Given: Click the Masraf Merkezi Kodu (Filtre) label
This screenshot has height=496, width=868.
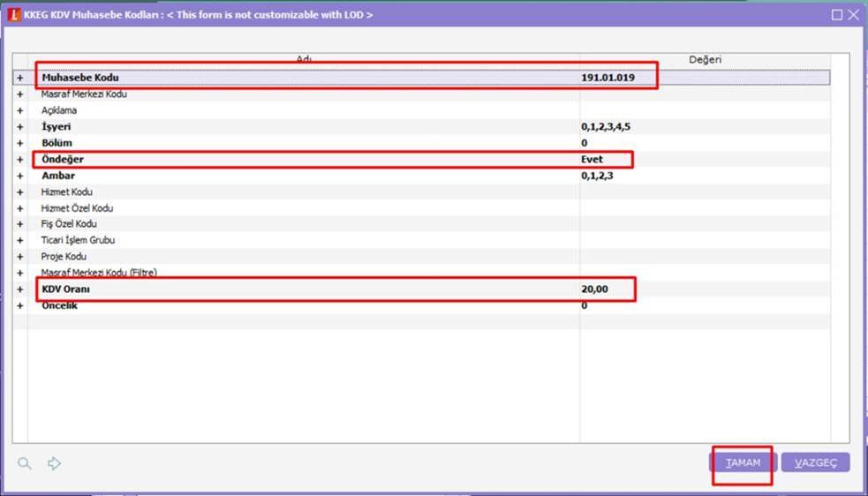Looking at the screenshot, I should [99, 273].
